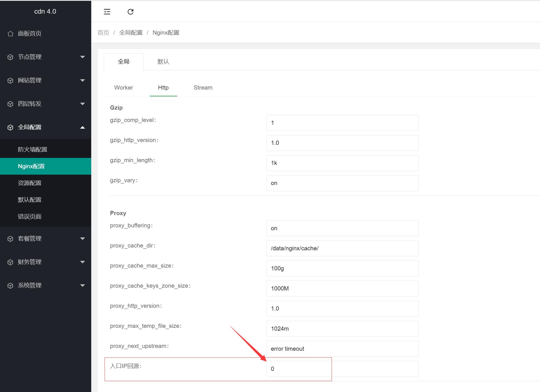Click the home icon beside 面板首页
Viewport: 540px width, 392px height.
[x=10, y=33]
